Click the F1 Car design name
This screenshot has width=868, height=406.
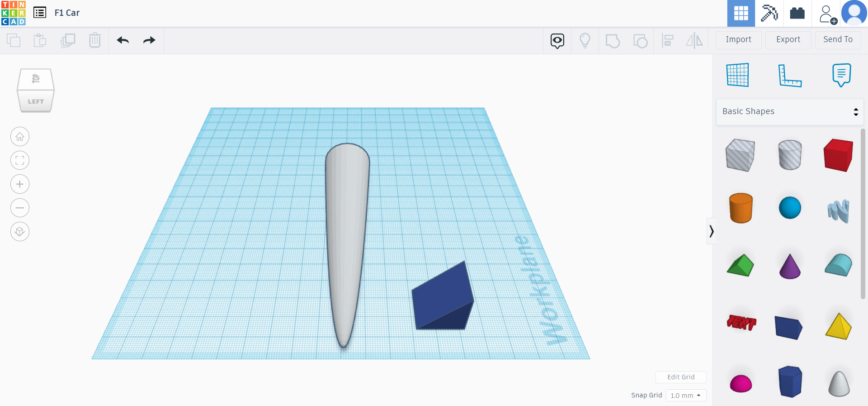pyautogui.click(x=67, y=13)
